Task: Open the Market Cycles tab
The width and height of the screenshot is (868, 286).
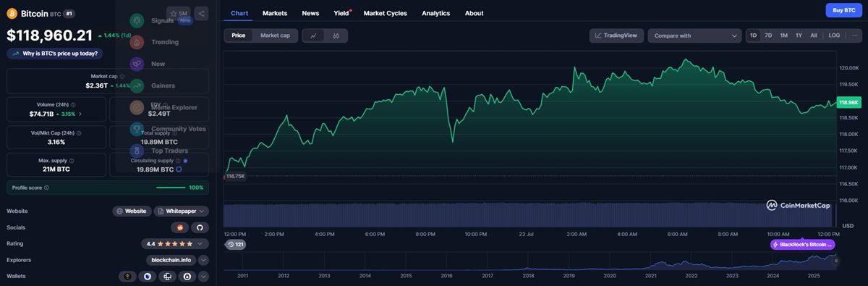Action: (385, 13)
